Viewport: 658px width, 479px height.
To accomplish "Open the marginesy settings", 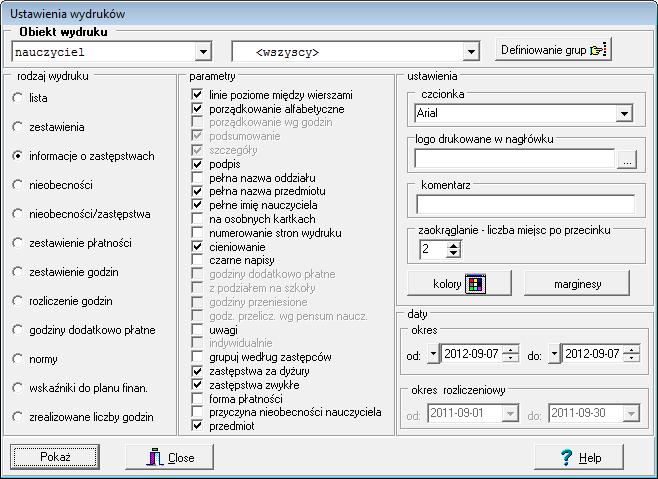I will coord(577,284).
